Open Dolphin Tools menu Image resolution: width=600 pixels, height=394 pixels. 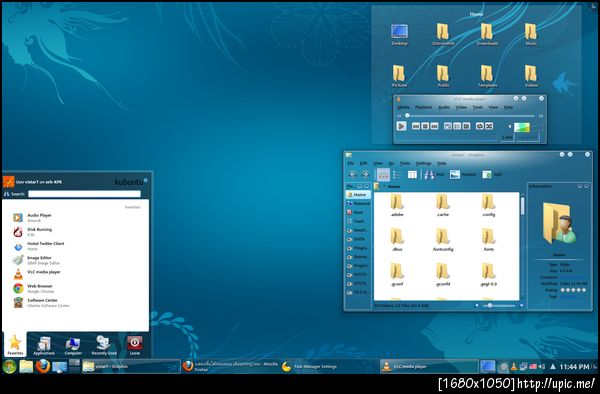coord(405,163)
